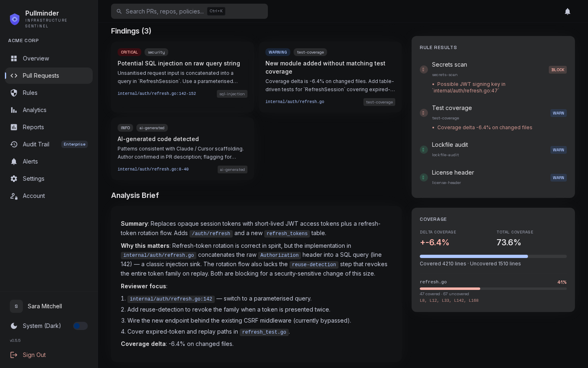The width and height of the screenshot is (588, 368).
Task: Click the Test coverage status icon
Action: [424, 113]
